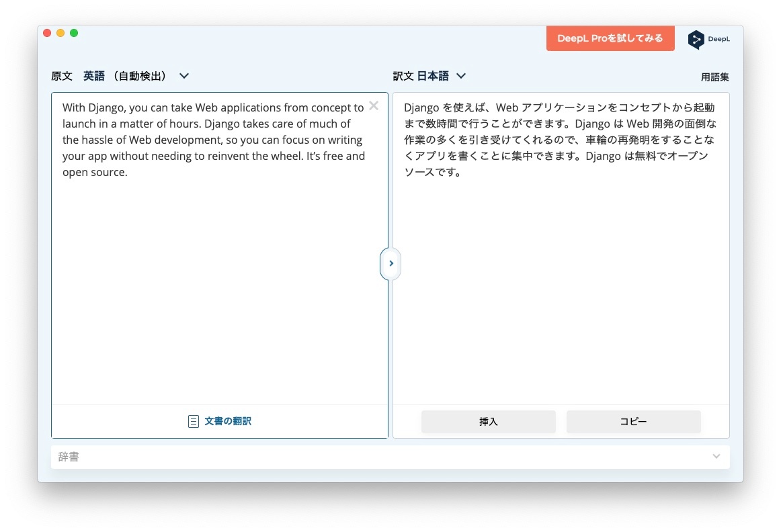
Task: Open the 用語集 glossary link
Action: [714, 77]
